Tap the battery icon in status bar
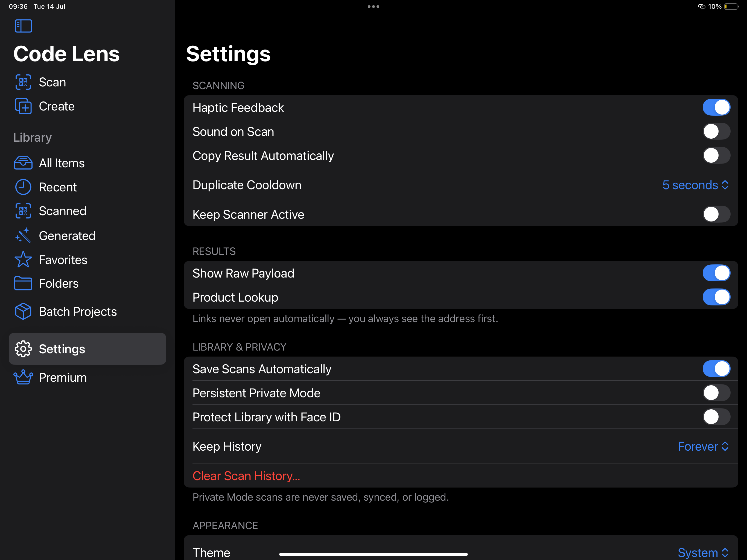The image size is (747, 560). click(731, 6)
